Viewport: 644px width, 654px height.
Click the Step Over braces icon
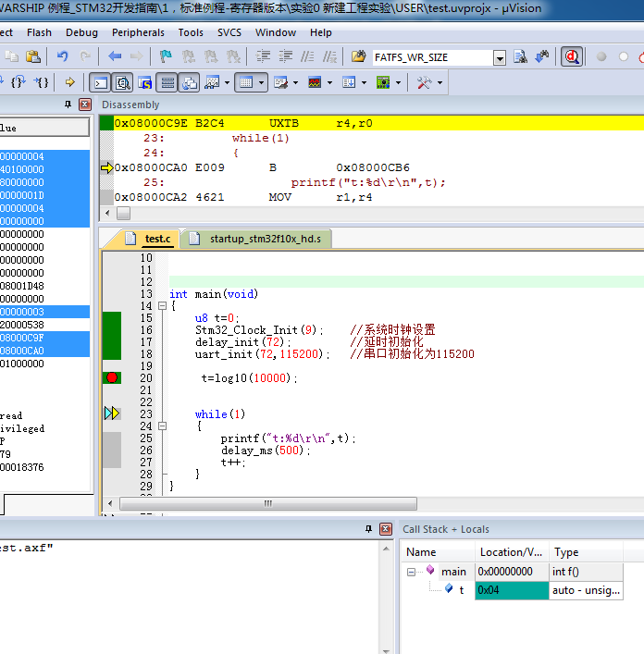click(x=19, y=82)
